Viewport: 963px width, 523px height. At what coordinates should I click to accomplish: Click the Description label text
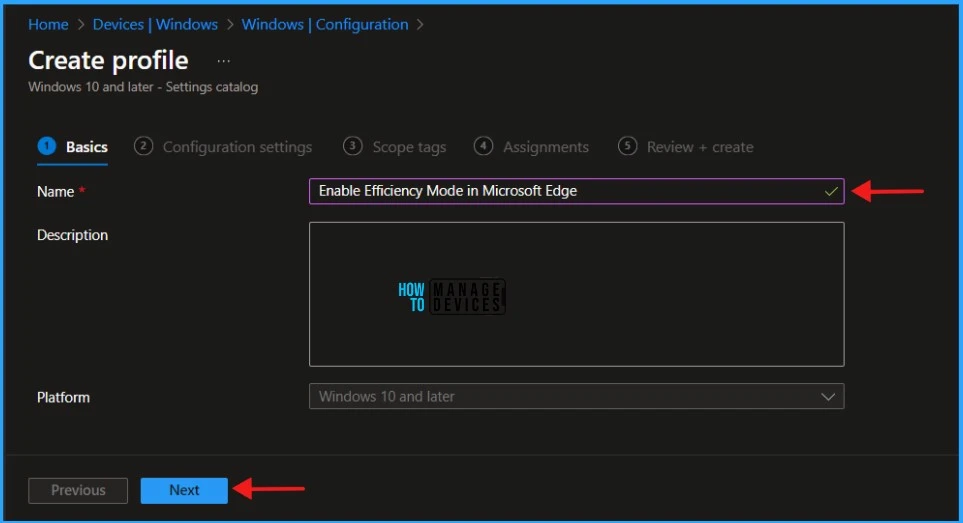72,235
